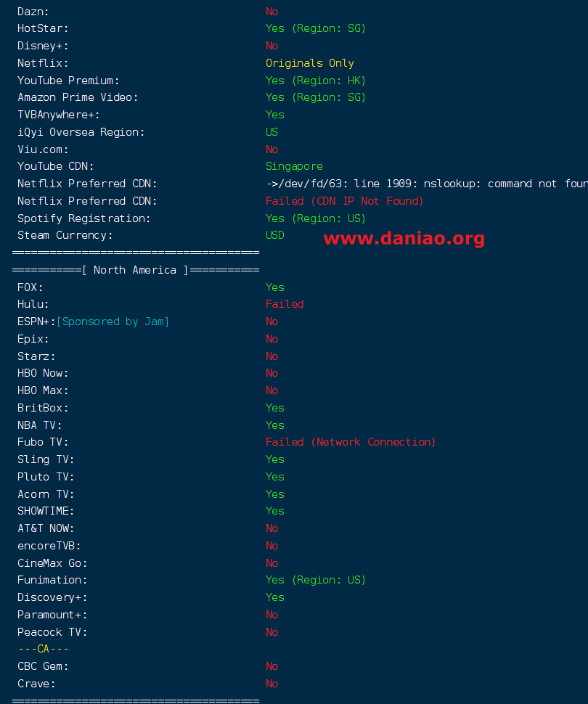Click the 'CBC Gem:' label
This screenshot has height=704, width=588.
43,666
